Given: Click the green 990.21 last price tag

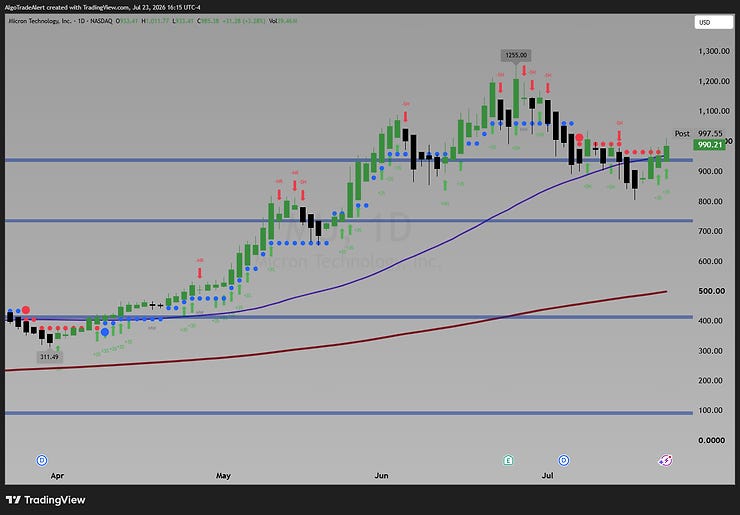Looking at the screenshot, I should (709, 145).
